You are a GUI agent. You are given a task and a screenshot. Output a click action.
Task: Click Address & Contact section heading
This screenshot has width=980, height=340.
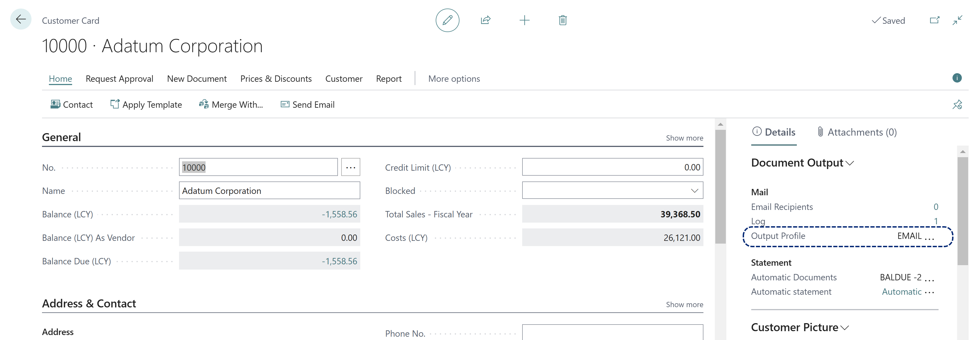point(89,304)
